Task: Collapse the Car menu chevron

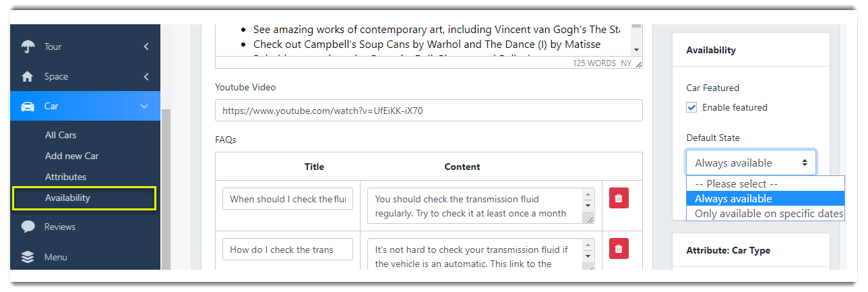Action: point(144,107)
